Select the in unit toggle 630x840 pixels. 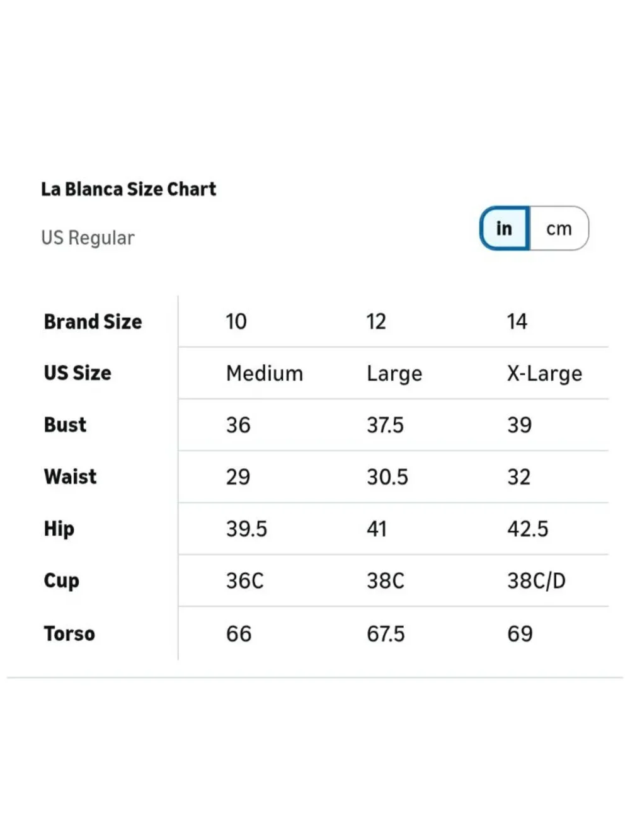pos(505,228)
